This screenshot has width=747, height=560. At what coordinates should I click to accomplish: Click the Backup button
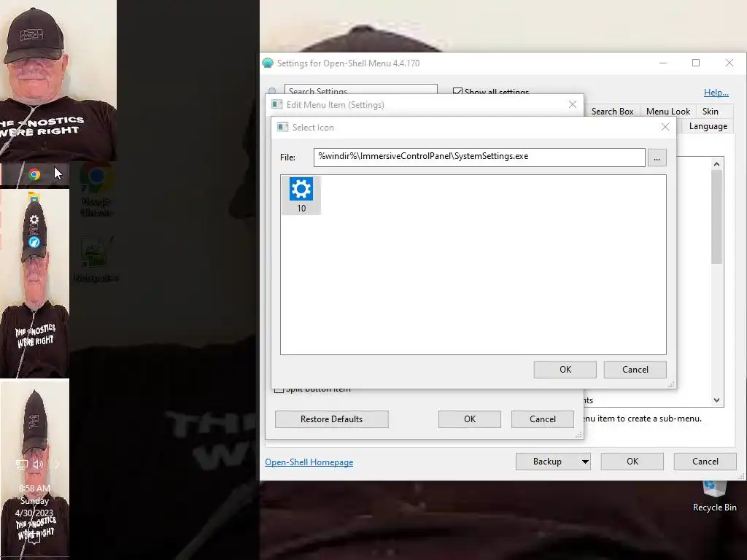point(547,462)
